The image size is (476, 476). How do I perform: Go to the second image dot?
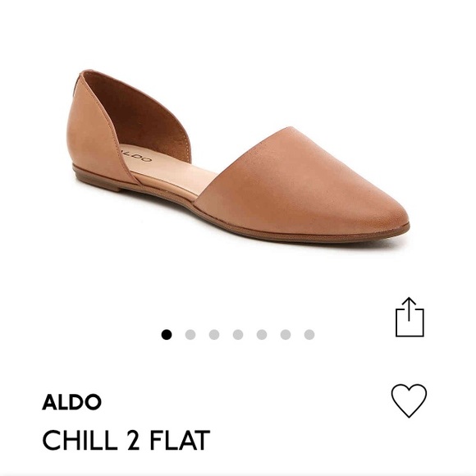pyautogui.click(x=190, y=335)
